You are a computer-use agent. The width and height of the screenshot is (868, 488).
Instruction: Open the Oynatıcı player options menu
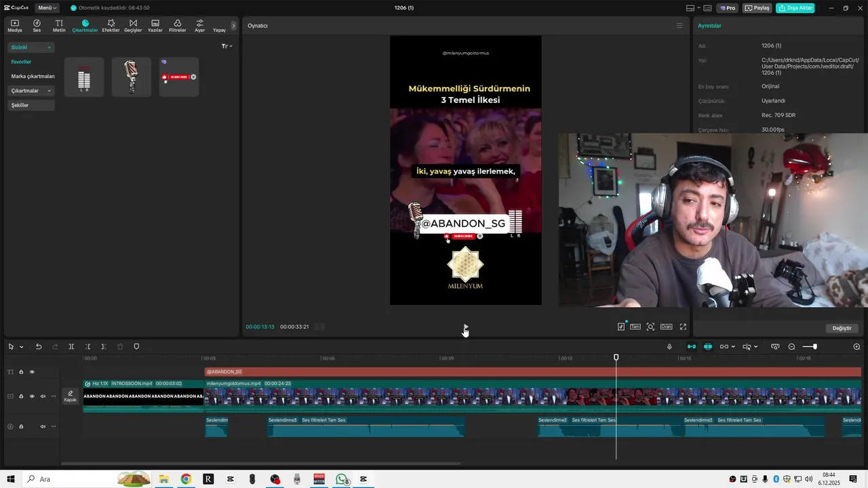pyautogui.click(x=679, y=26)
